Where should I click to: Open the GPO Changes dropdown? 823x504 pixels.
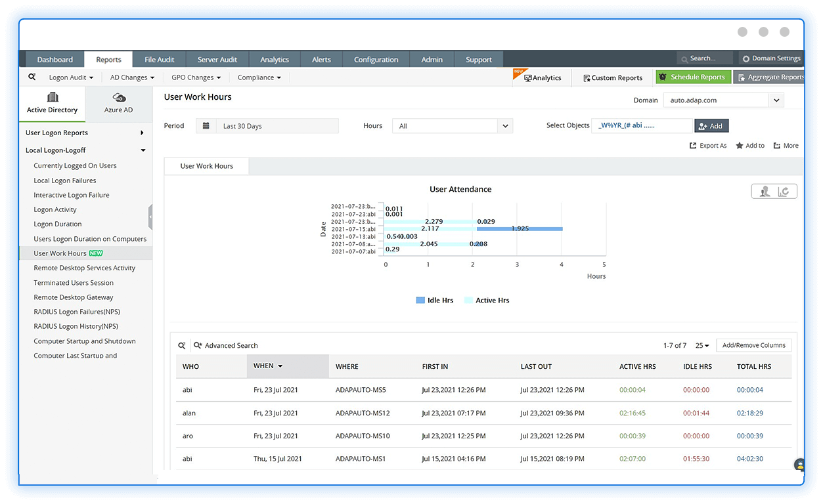(x=196, y=77)
